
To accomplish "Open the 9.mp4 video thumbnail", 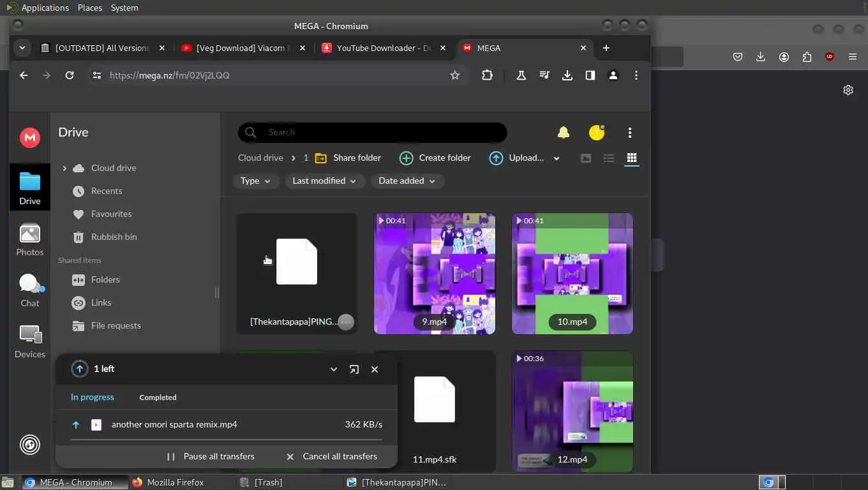I will 435,274.
